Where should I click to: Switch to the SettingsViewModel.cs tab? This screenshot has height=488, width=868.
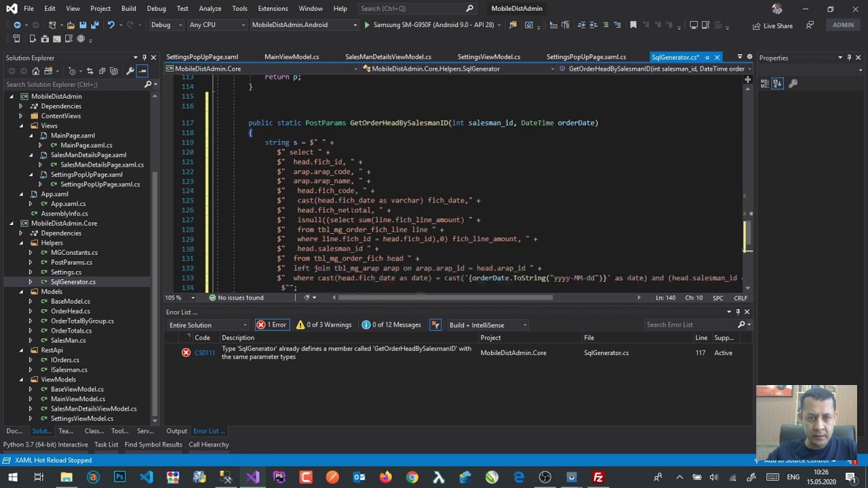pyautogui.click(x=489, y=57)
